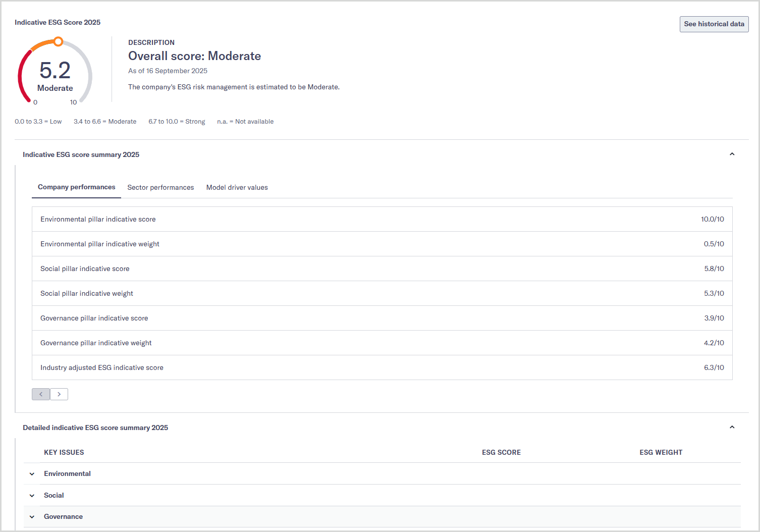
Task: Click the Governance tree item label
Action: click(x=63, y=517)
